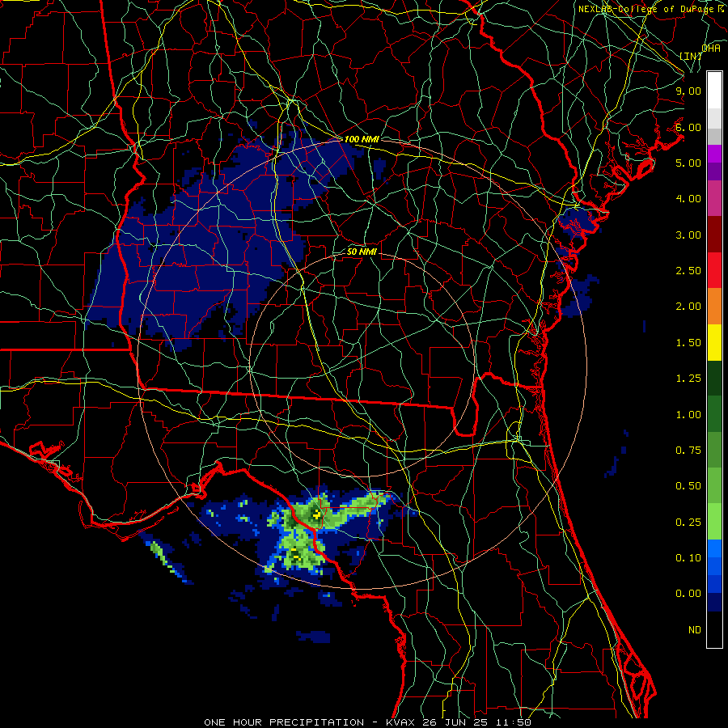Image resolution: width=728 pixels, height=728 pixels.
Task: Click the "1.00" legend value
Action: coord(688,415)
